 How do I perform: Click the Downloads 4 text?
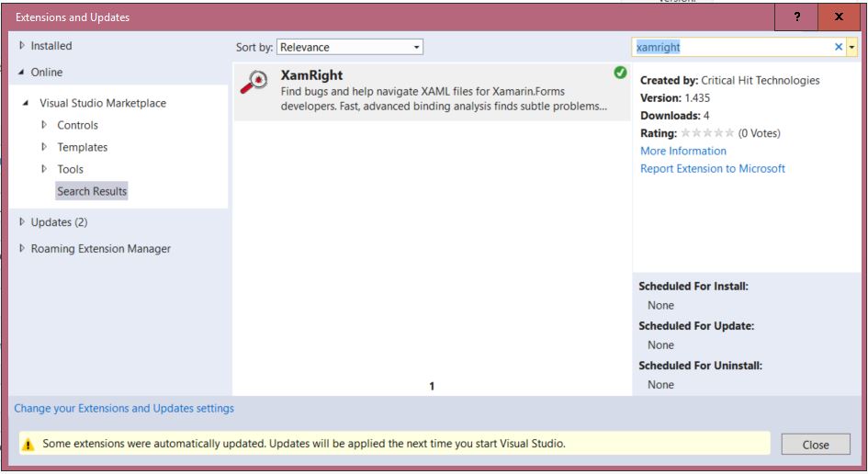pyautogui.click(x=675, y=116)
